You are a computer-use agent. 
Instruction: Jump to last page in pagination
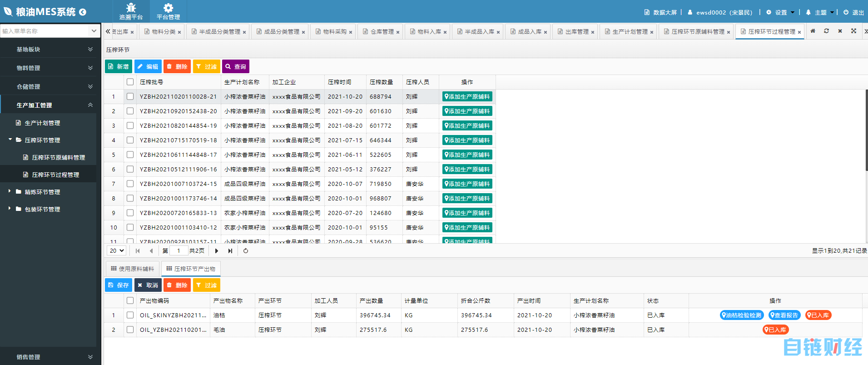click(x=230, y=251)
